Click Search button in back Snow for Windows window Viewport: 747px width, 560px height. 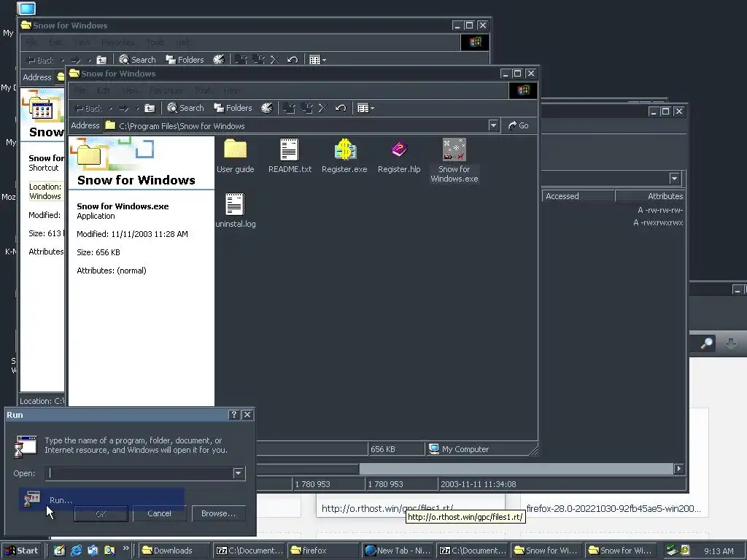tap(138, 60)
